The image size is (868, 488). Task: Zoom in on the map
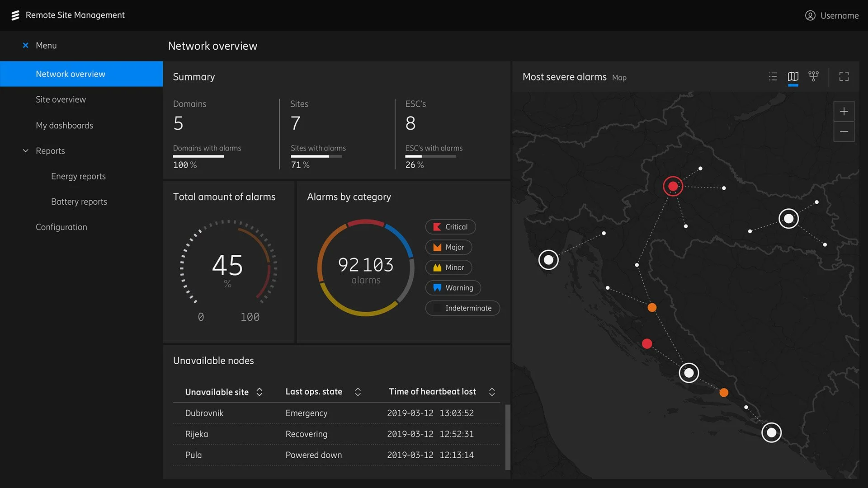coord(844,111)
